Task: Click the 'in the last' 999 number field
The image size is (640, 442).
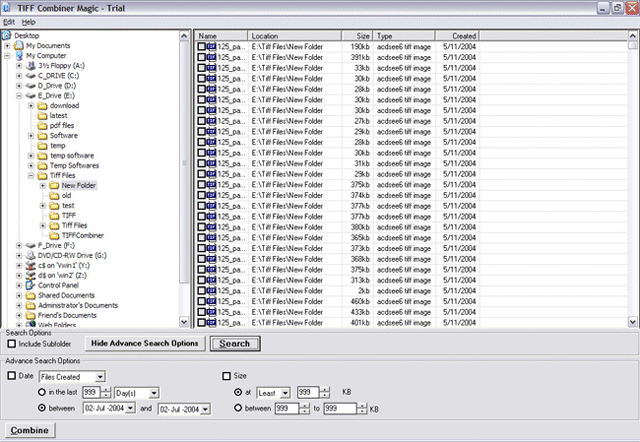Action: click(91, 393)
